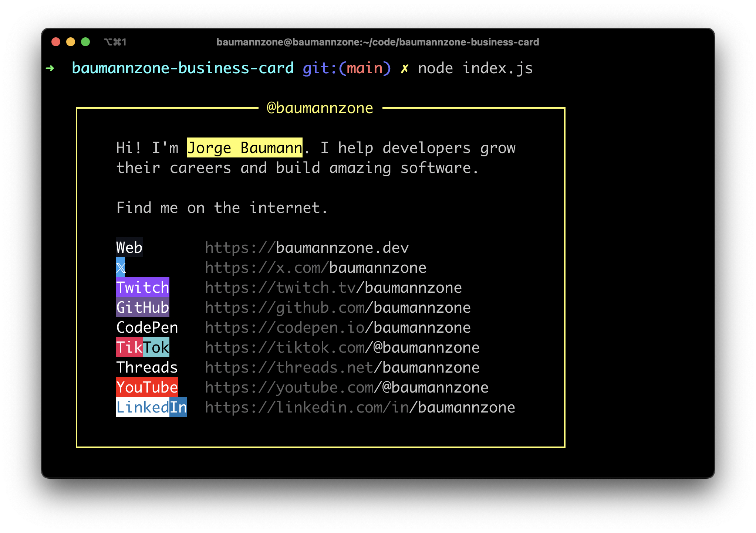Click the git:(main) branch indicator
Viewport: 756px width, 533px height.
coord(347,68)
